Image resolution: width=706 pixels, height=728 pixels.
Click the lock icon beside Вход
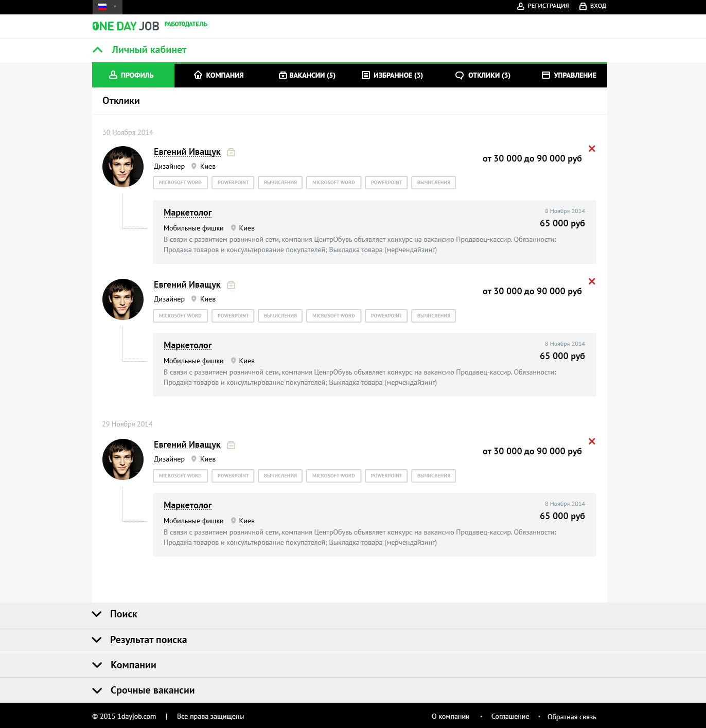point(583,6)
